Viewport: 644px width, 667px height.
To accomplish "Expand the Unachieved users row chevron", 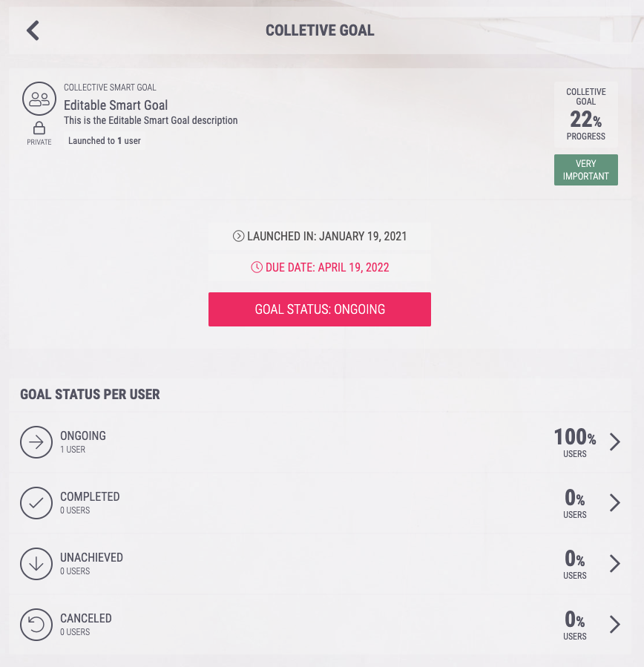I will (614, 564).
